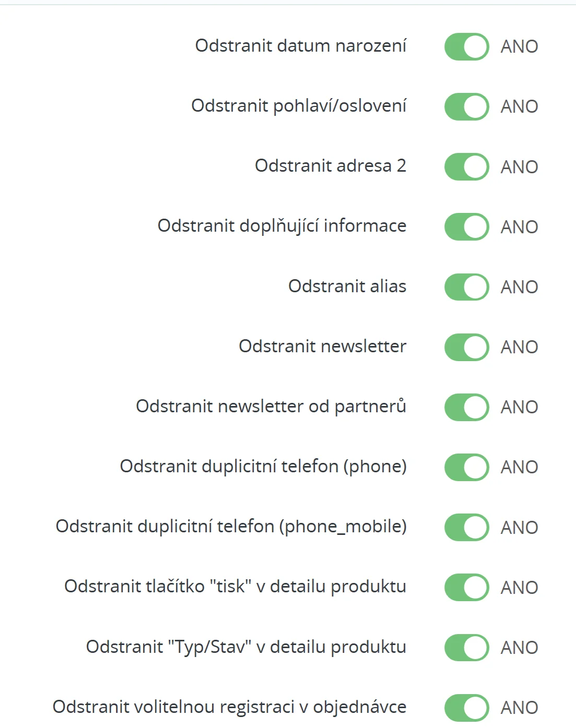Click the "Odstranit duplicitní telefon (phone_mobile)" label
Viewport: 576px width, 728px height.
231,527
